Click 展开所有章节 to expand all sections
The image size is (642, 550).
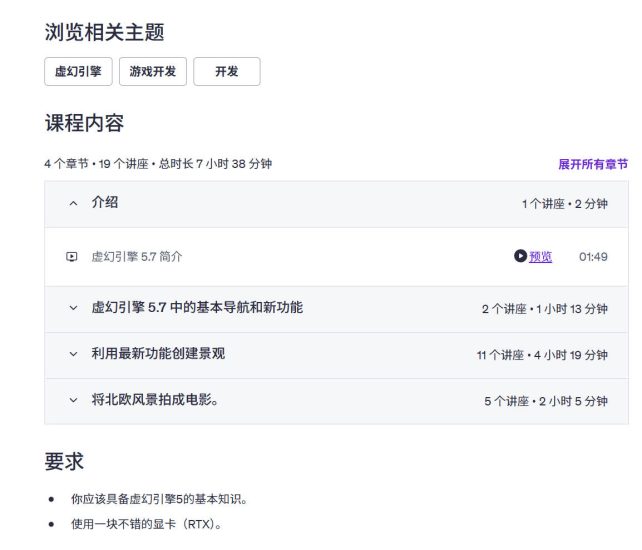coord(592,164)
